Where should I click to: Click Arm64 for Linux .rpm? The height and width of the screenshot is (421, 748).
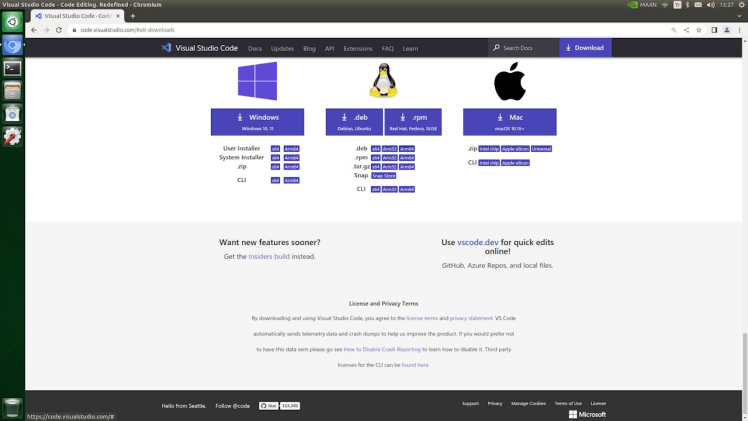pyautogui.click(x=407, y=158)
